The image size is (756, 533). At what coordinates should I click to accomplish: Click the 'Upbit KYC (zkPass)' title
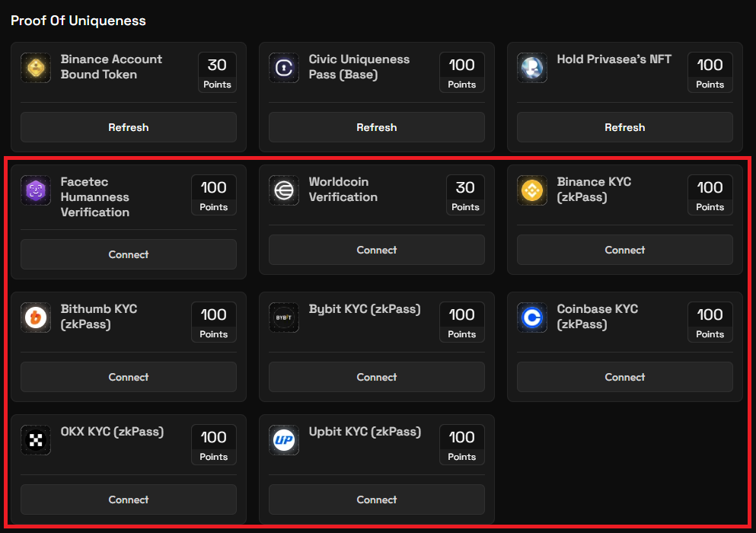click(365, 432)
